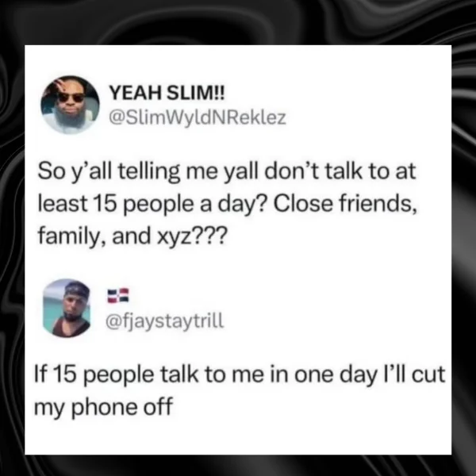Click the @SlimWyldNReklez handle
The image size is (476, 476).
pyautogui.click(x=198, y=118)
